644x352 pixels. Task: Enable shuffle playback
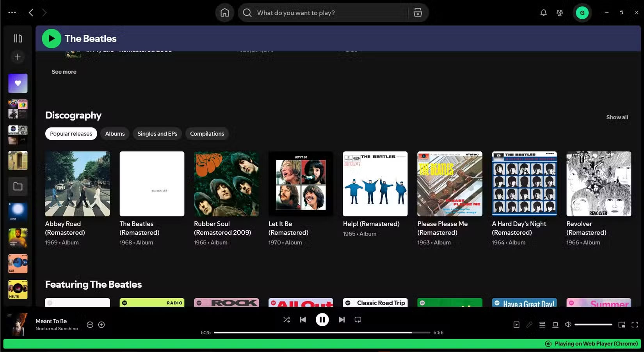[x=286, y=320]
